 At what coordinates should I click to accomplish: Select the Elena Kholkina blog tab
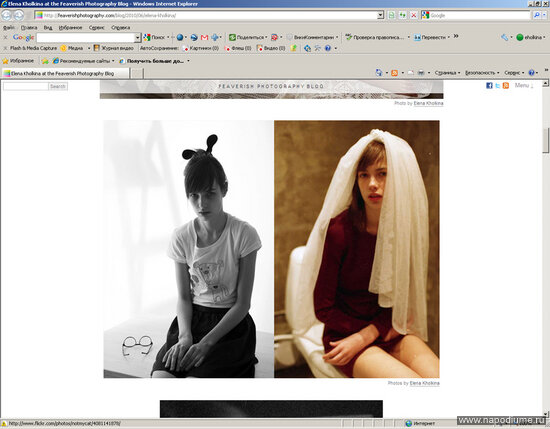[66, 73]
